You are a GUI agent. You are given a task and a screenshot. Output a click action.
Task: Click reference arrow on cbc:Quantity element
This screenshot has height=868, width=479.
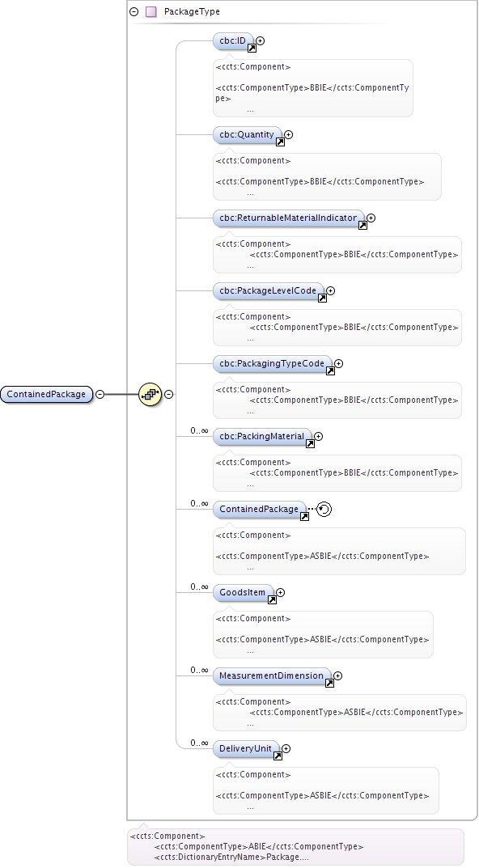point(280,142)
